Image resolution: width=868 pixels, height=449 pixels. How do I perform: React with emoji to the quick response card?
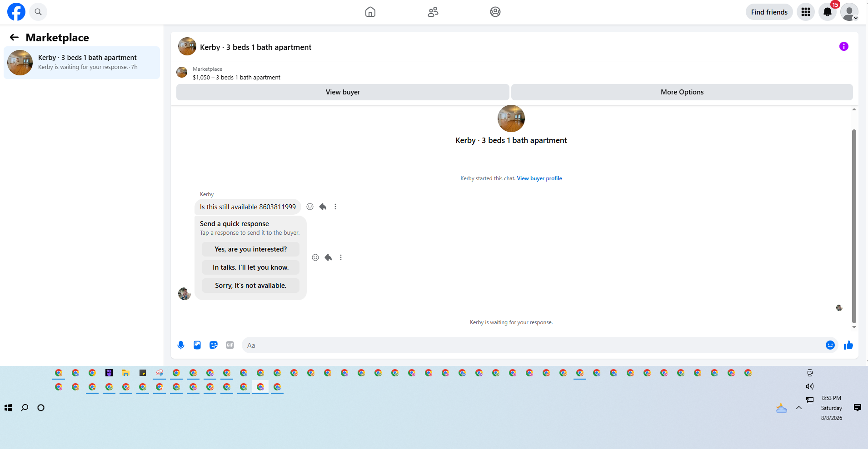click(x=315, y=257)
